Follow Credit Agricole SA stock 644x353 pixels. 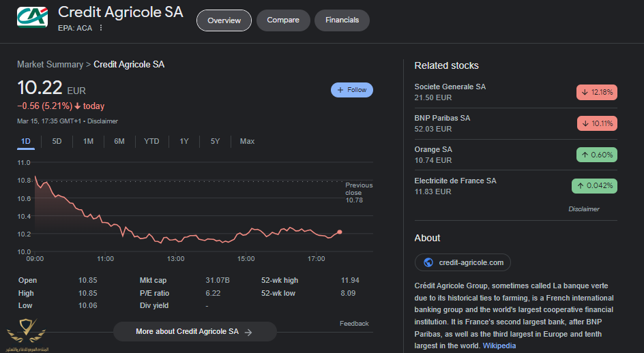coord(352,90)
